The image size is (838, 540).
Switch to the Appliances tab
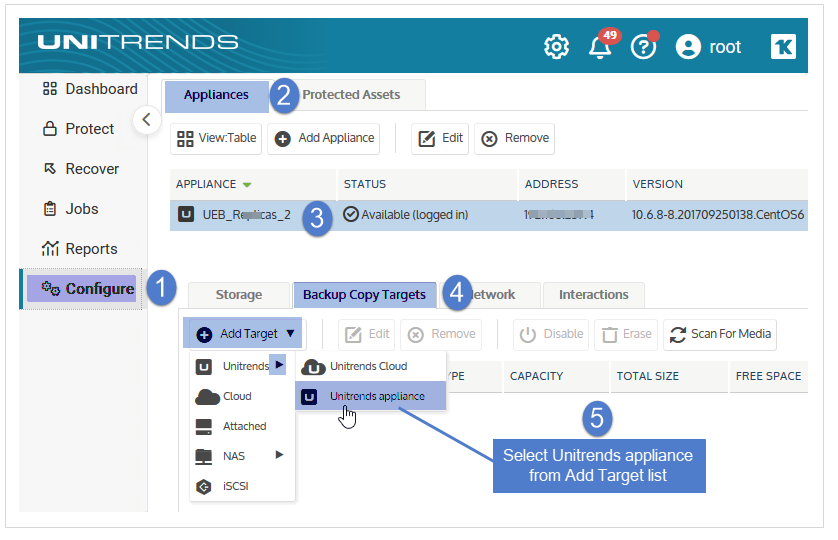pos(216,95)
